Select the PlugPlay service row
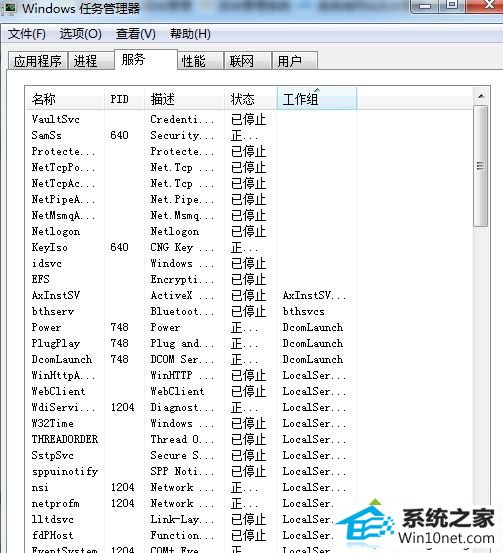 pyautogui.click(x=192, y=343)
